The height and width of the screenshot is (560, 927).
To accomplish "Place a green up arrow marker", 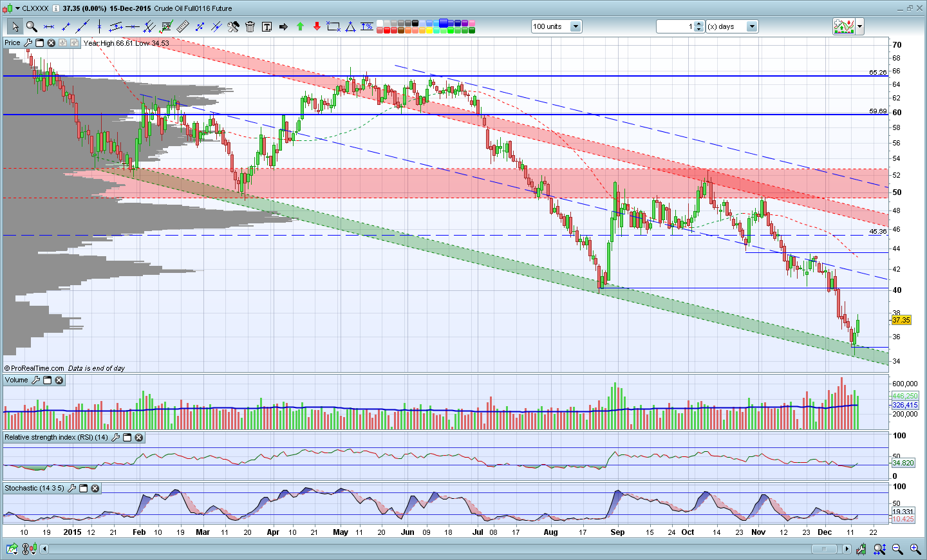I will click(x=300, y=26).
